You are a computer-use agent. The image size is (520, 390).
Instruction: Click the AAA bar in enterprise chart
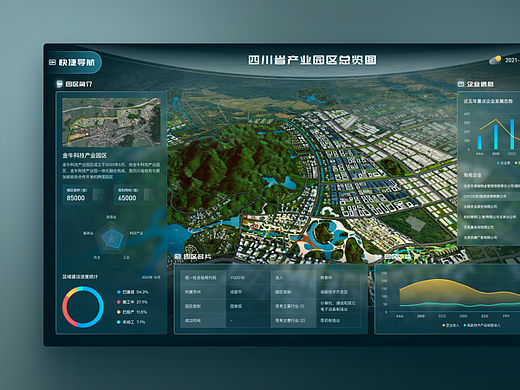point(480,142)
